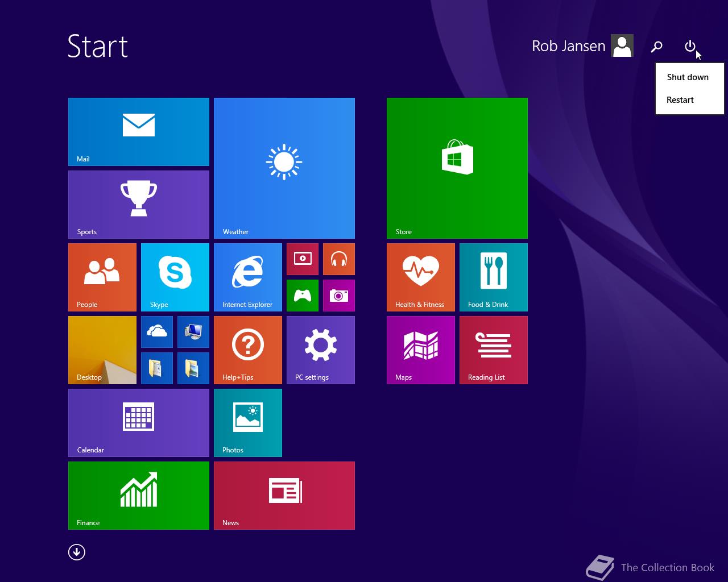
Task: Open the Desktop tile
Action: [x=102, y=350]
